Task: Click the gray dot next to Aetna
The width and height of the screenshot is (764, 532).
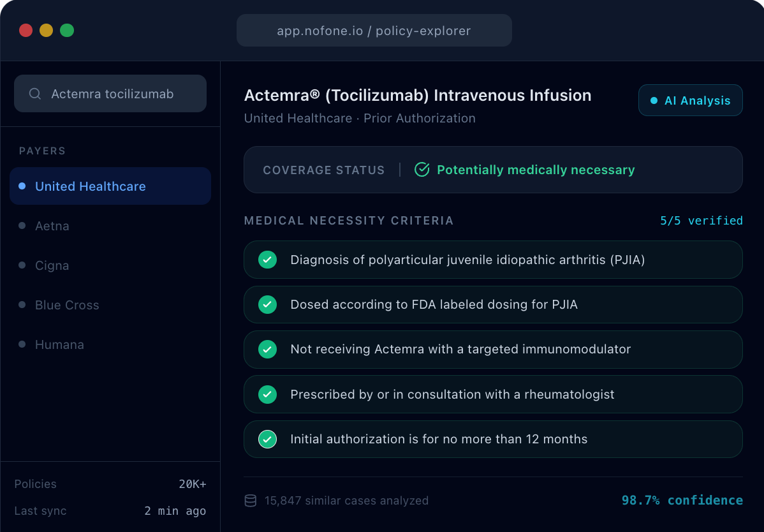Action: 22,226
